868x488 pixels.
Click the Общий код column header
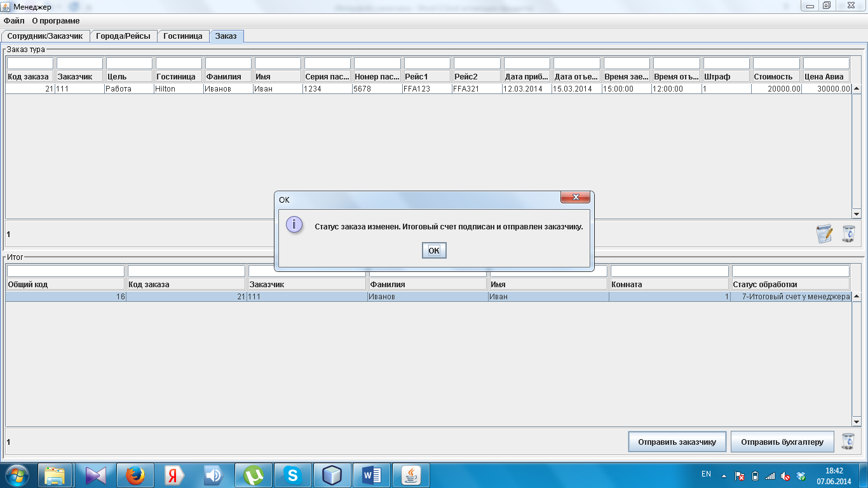(x=66, y=284)
